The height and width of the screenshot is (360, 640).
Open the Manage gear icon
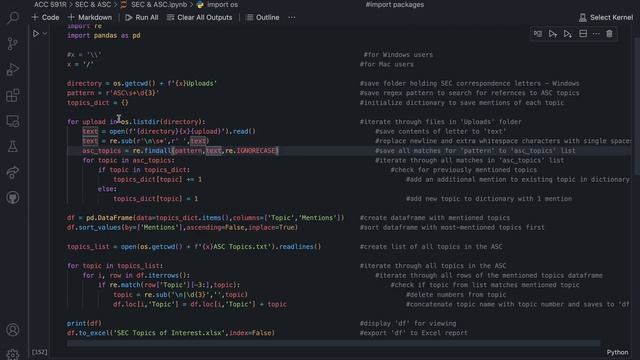point(13,354)
